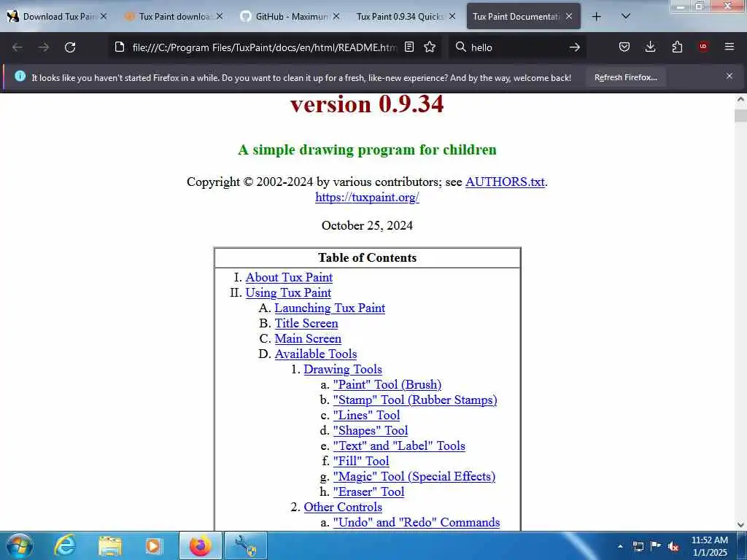The height and width of the screenshot is (560, 747).
Task: Open the 'Main Screen' contents link
Action: [308, 338]
